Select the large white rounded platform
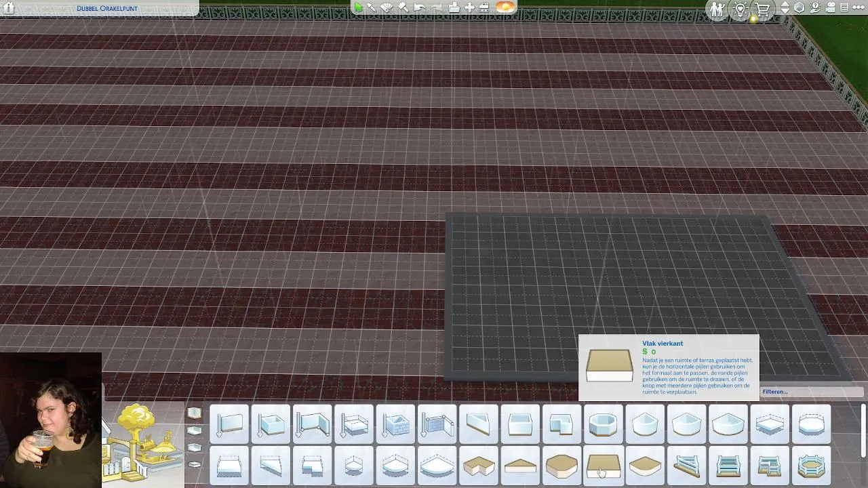Image resolution: width=868 pixels, height=488 pixels. point(437,466)
